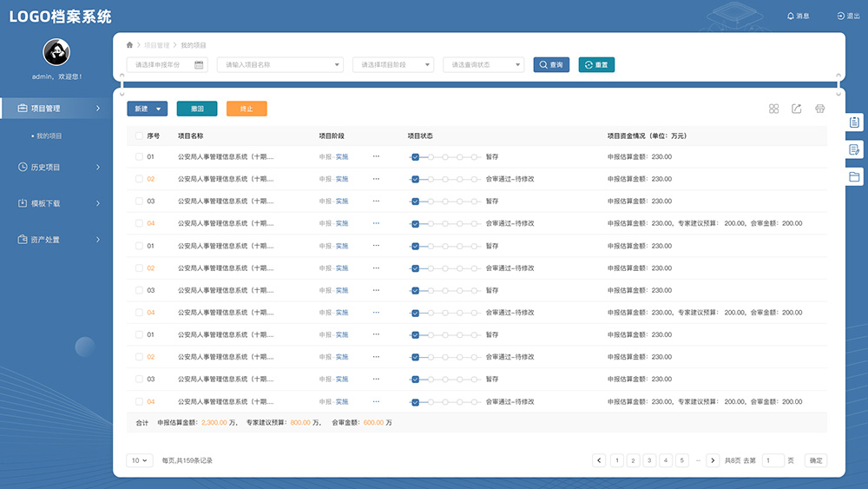The width and height of the screenshot is (868, 489).
Task: Click the 项目资金情况 column header
Action: click(x=647, y=135)
